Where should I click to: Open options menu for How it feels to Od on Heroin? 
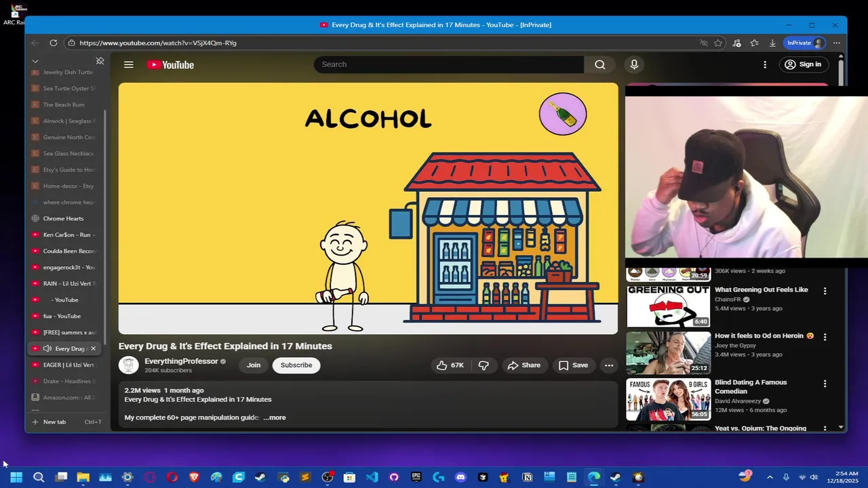click(x=825, y=337)
